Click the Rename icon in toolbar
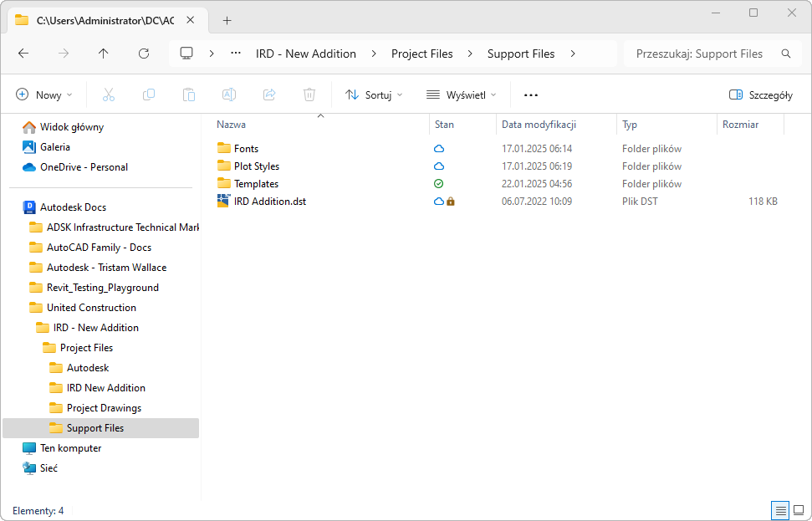812x521 pixels. point(229,95)
